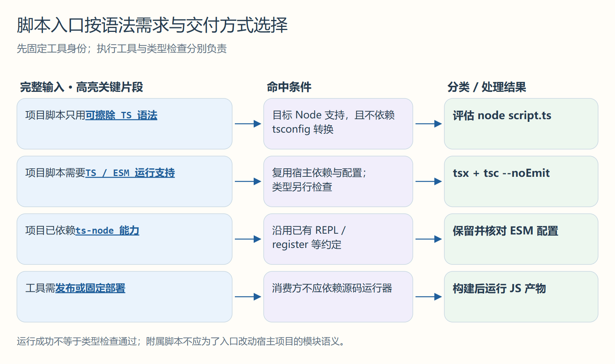Viewport: 615px width, 364px height.
Task: Click the footer note starting with "运行成功不等于类型检查通过"
Action: pos(181,341)
